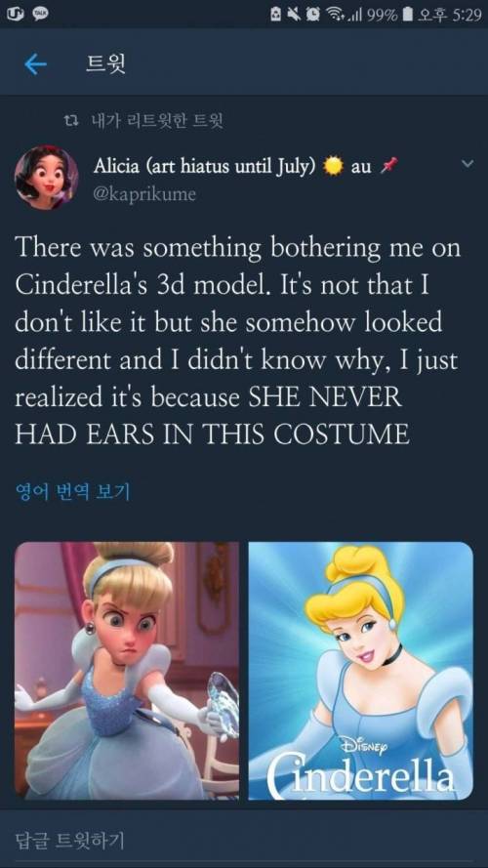
Task: Tap the Wi-Fi status icon
Action: [335, 15]
